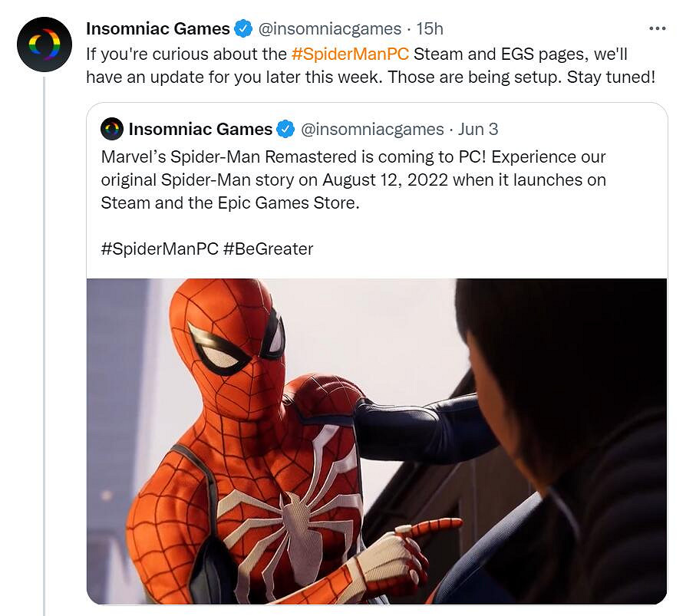This screenshot has width=686, height=616.
Task: Click the top @insomniacgames handle
Action: (x=329, y=29)
